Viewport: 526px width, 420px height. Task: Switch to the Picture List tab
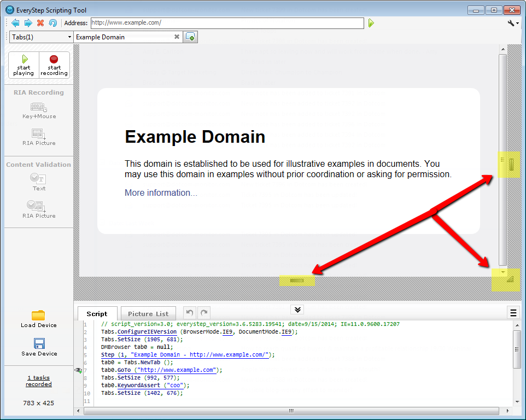point(148,314)
